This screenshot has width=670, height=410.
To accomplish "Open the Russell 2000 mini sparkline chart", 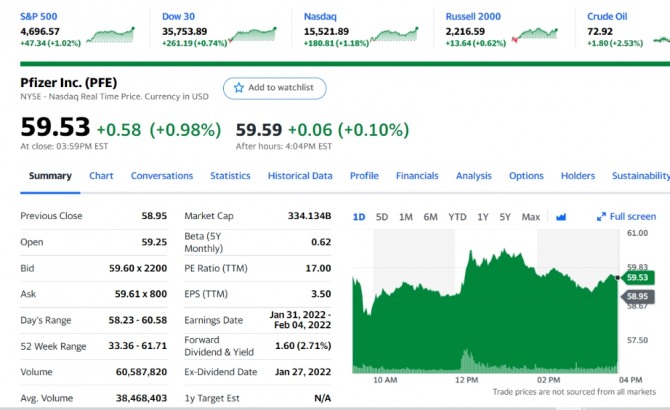I will click(x=535, y=34).
